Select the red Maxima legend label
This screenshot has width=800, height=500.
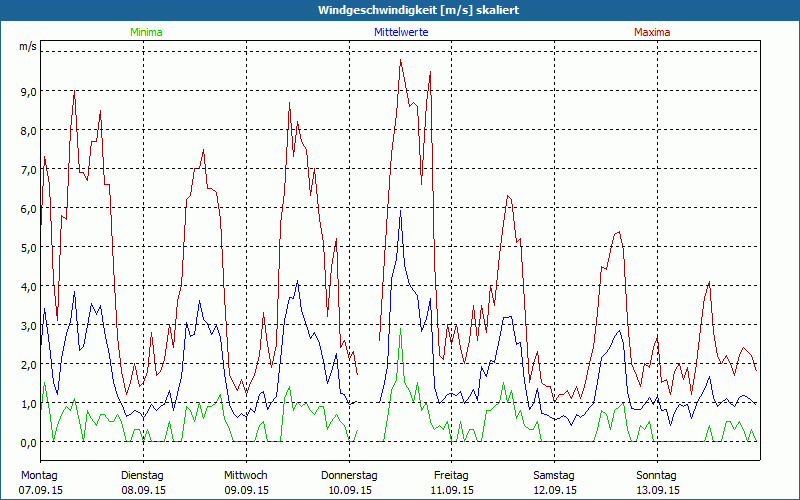(652, 32)
